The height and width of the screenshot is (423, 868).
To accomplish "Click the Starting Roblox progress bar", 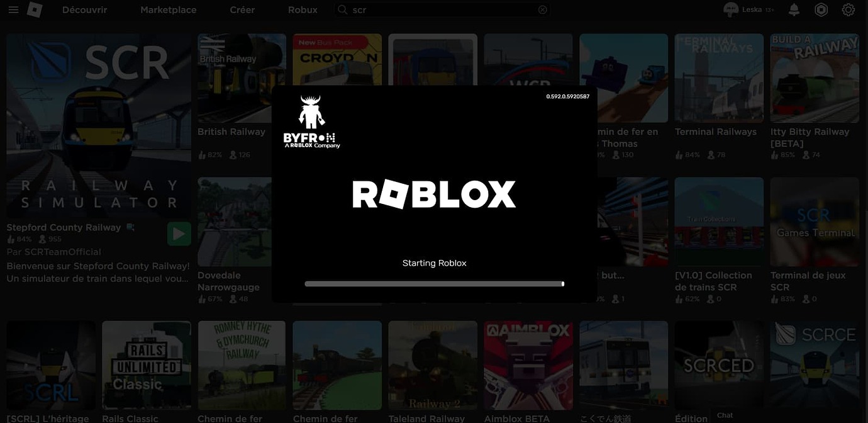I will [434, 283].
